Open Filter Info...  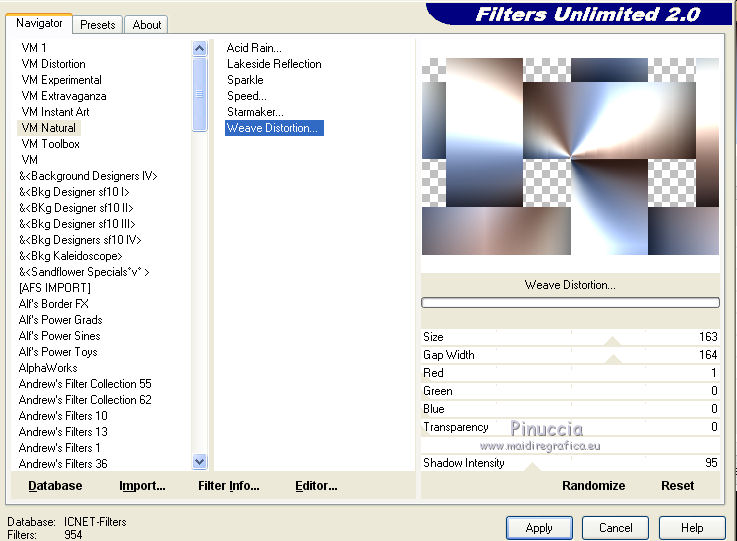(229, 486)
